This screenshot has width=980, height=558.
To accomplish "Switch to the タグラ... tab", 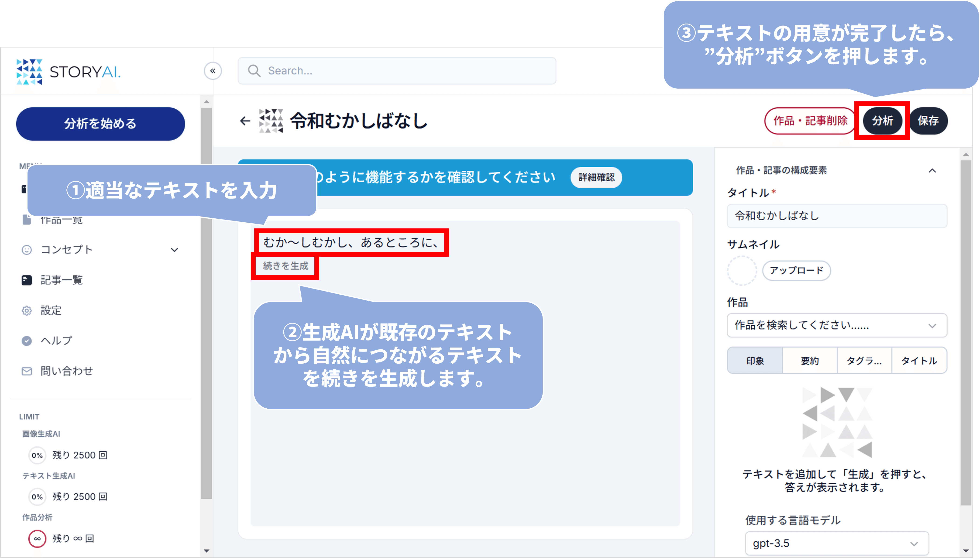I will pyautogui.click(x=864, y=361).
